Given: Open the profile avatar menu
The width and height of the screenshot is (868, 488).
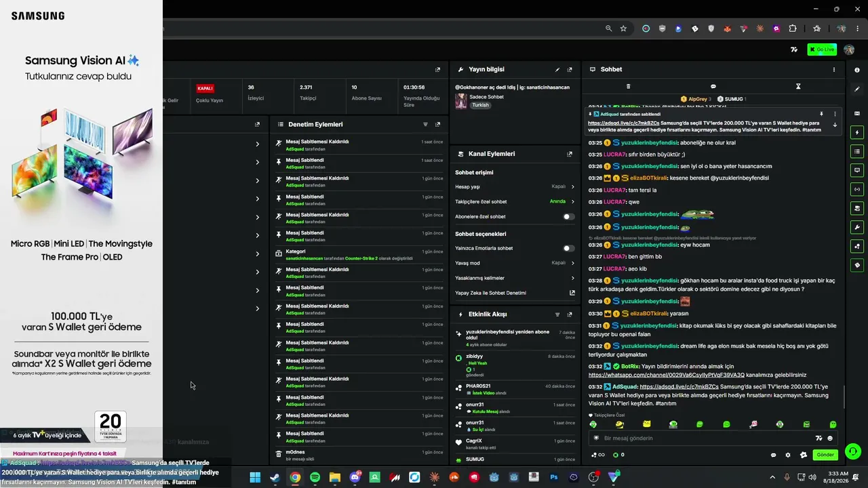Looking at the screenshot, I should point(849,49).
